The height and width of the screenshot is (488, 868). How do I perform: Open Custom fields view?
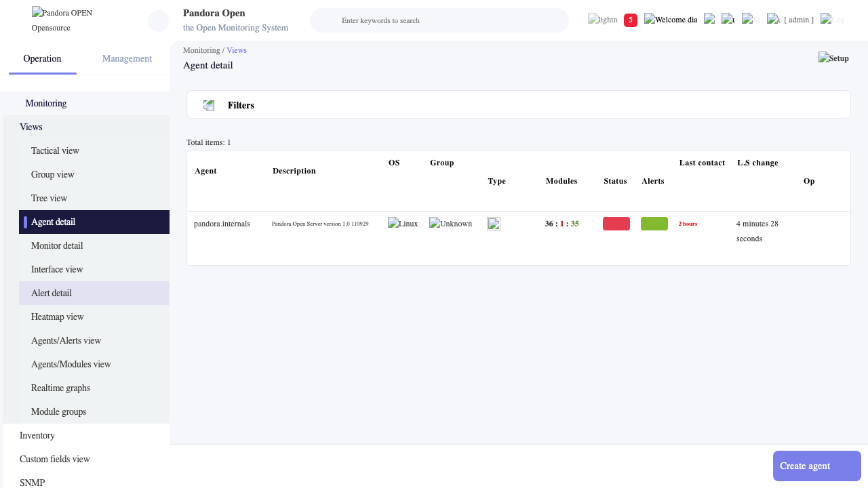(86, 459)
